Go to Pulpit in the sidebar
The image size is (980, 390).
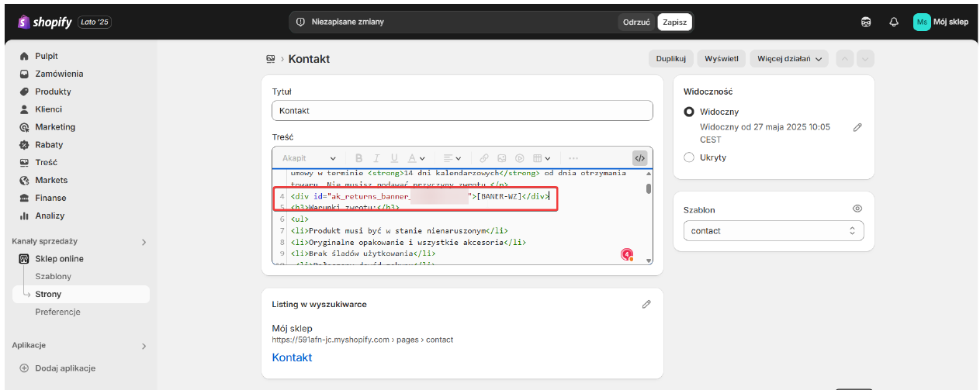(x=47, y=56)
